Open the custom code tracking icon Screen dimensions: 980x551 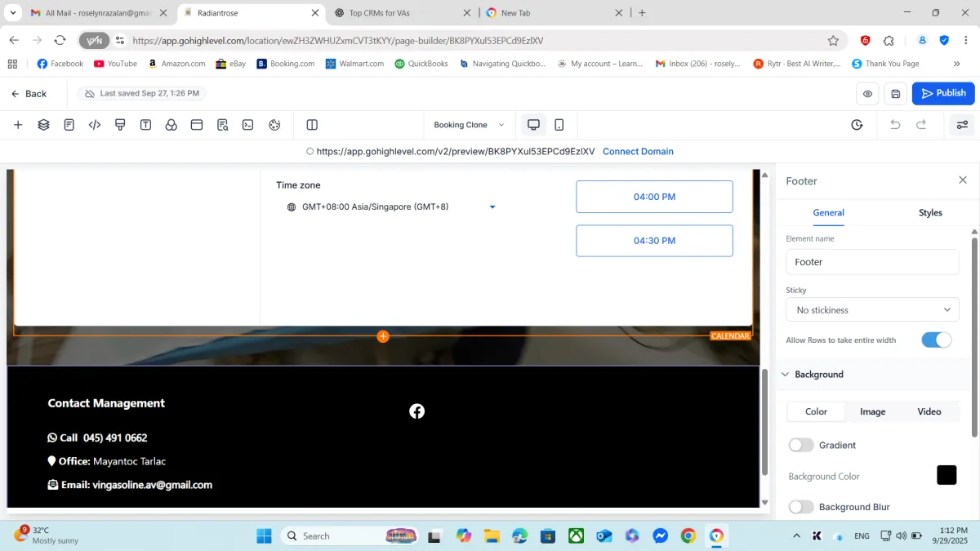pos(95,125)
